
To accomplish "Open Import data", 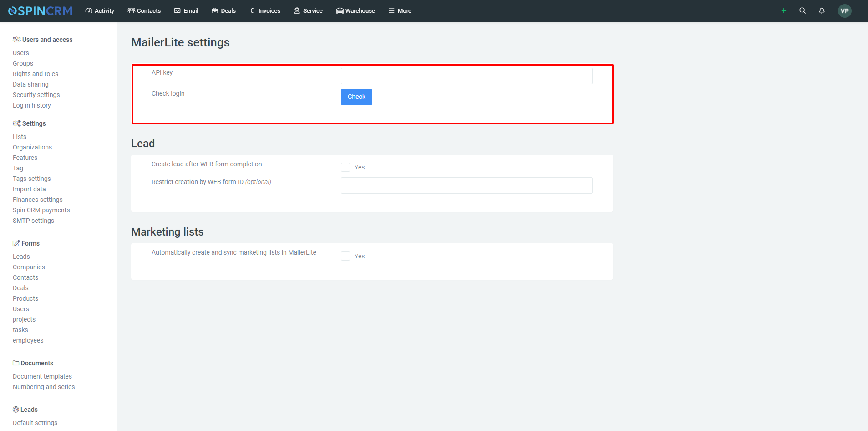I will pos(29,189).
